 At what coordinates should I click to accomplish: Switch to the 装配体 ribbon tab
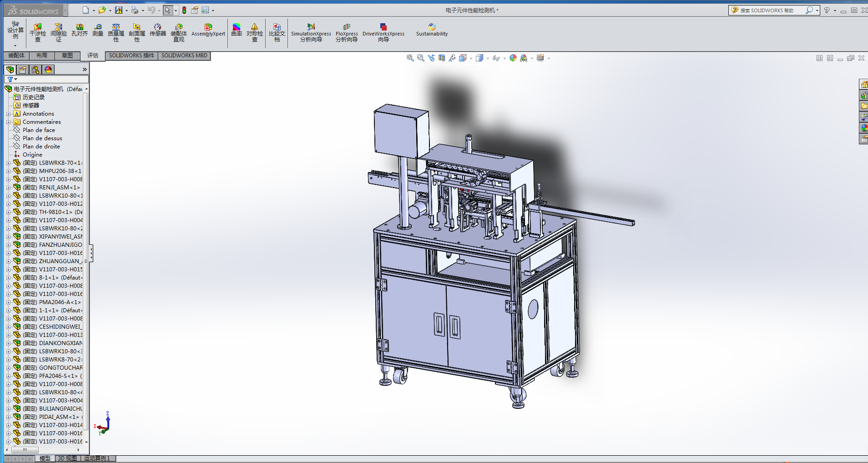[16, 56]
